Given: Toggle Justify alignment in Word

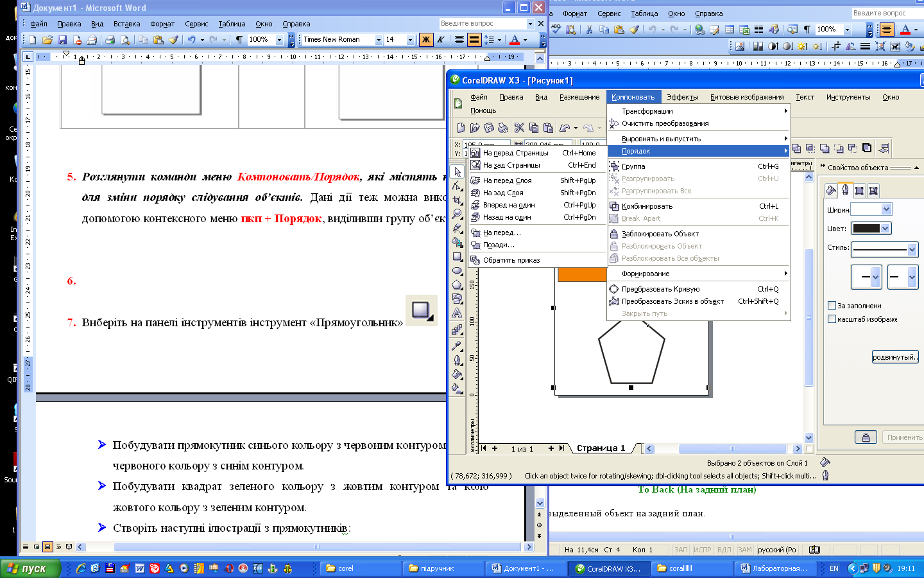Looking at the screenshot, I should tap(474, 40).
